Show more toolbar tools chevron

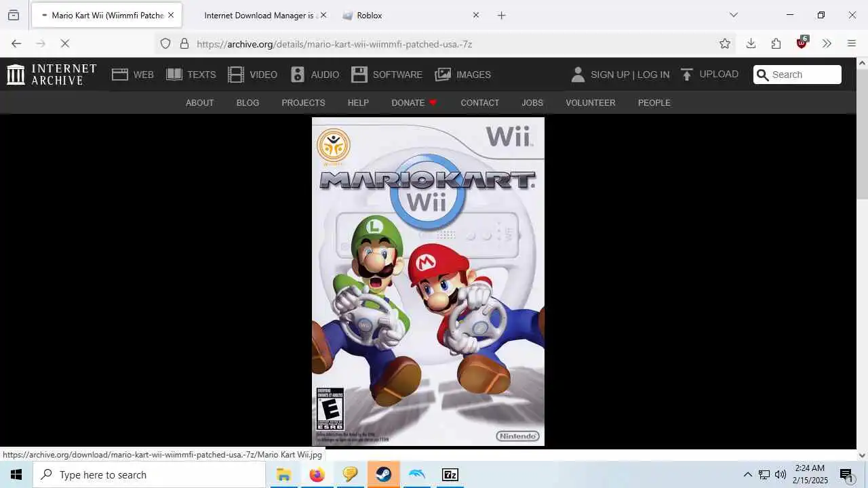click(x=827, y=43)
